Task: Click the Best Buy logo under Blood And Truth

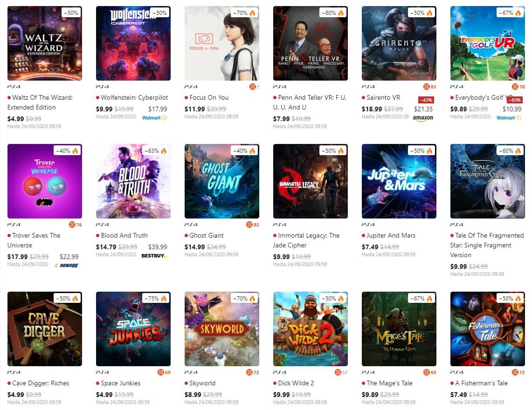Action: [x=154, y=256]
